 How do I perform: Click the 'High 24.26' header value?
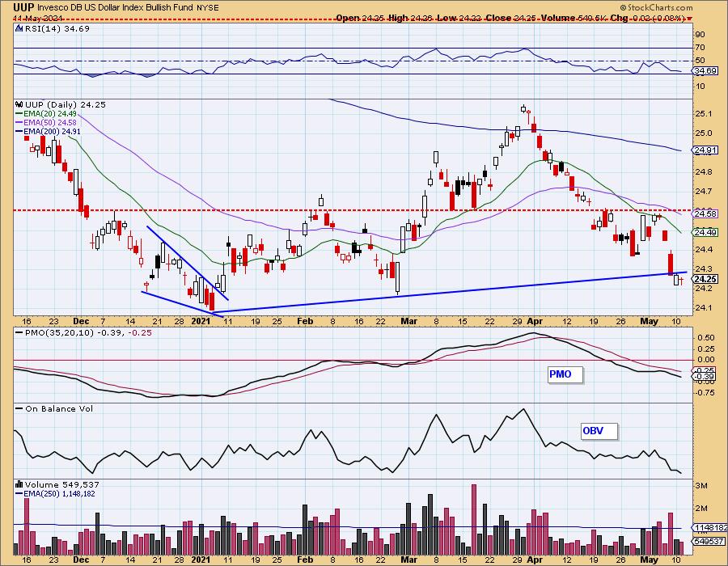pos(410,18)
